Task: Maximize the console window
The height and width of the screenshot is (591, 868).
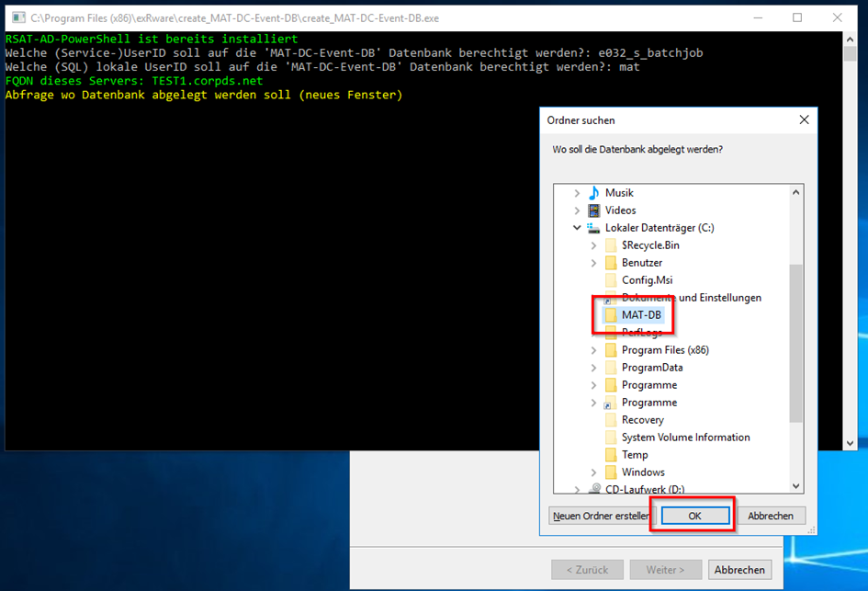Action: 797,17
